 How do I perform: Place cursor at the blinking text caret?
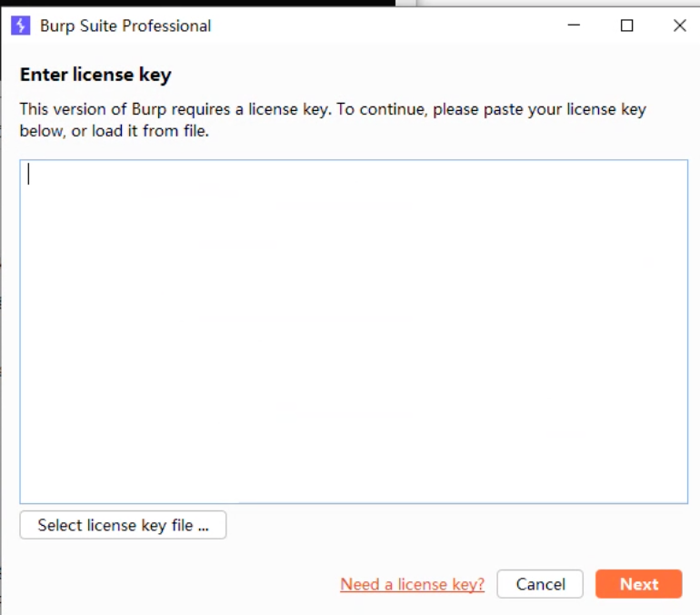29,174
